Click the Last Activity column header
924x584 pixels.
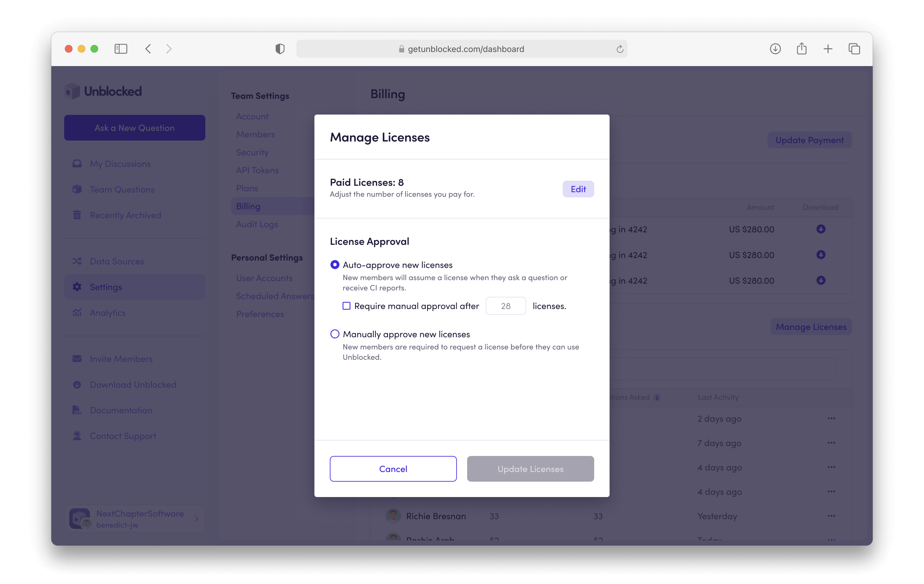tap(718, 398)
